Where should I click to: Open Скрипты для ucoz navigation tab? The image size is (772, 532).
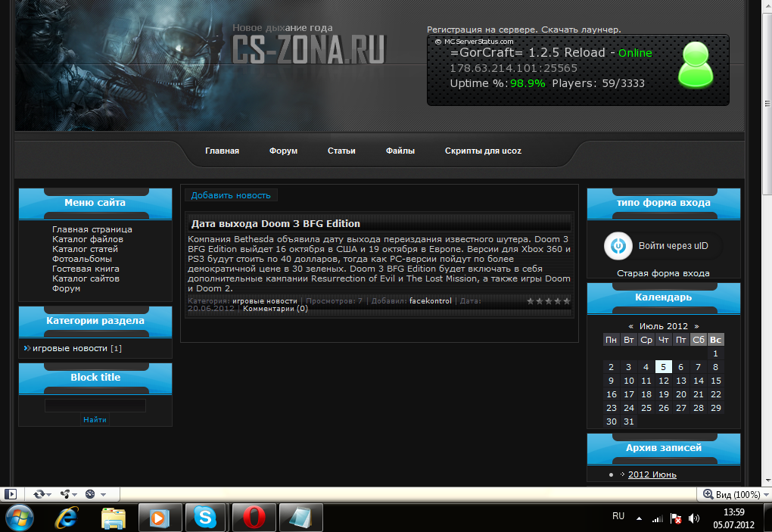click(483, 151)
